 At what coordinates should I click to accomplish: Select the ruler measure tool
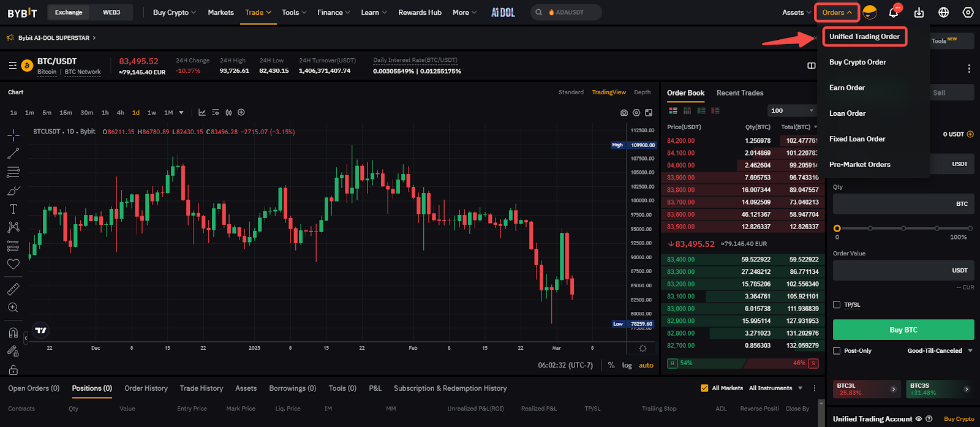click(x=13, y=289)
